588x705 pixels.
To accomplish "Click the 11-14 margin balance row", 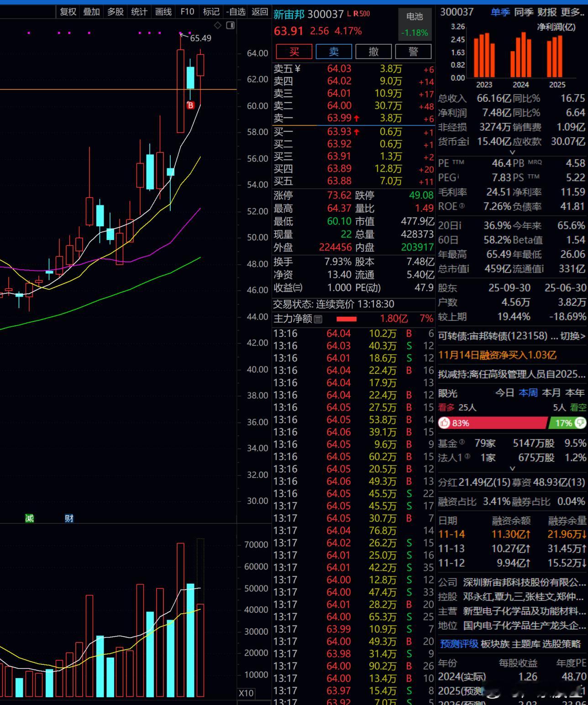I will click(512, 534).
